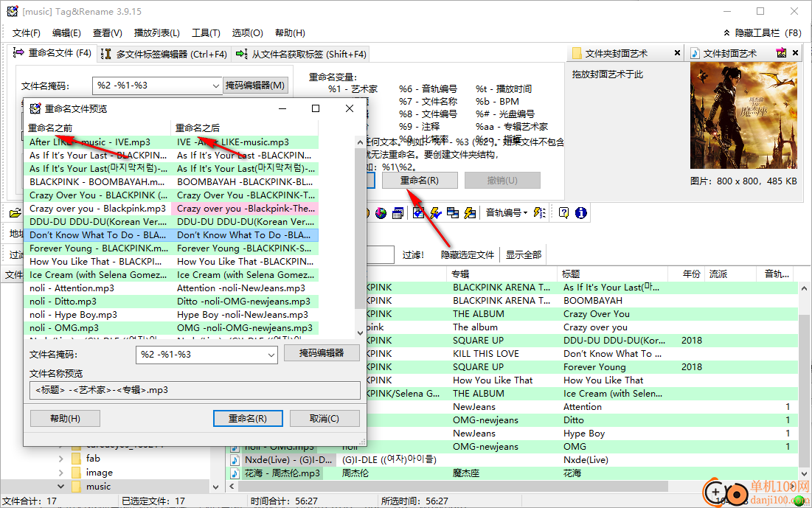812x508 pixels.
Task: Open the 编辑(E) menu
Action: point(66,33)
